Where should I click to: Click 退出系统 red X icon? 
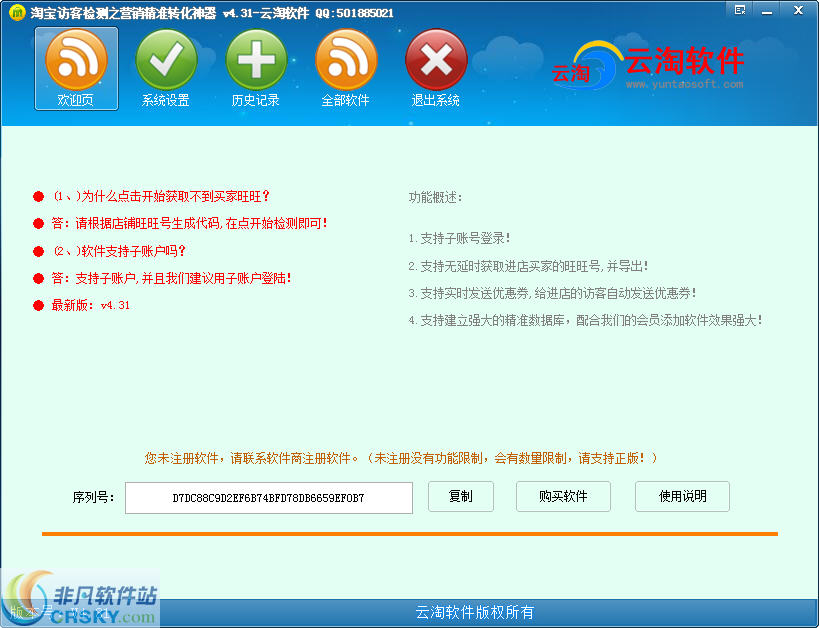[x=436, y=68]
